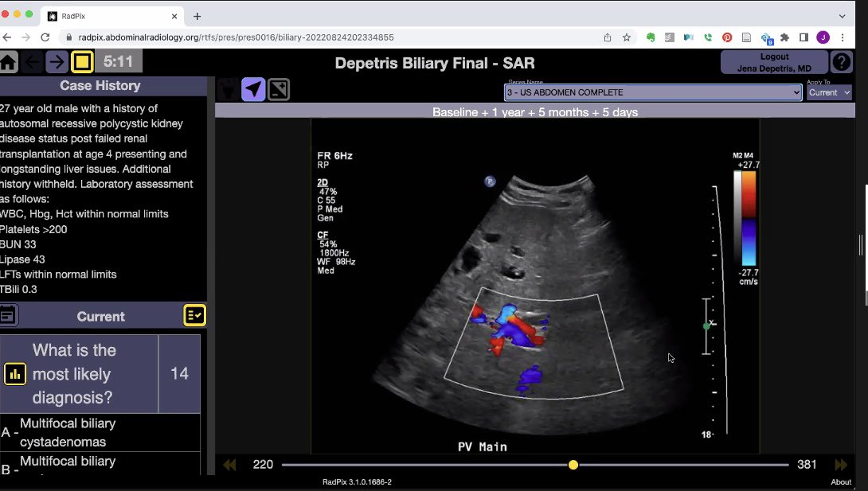This screenshot has height=491, width=868.
Task: Open the Series Name dropdown
Action: tap(653, 92)
